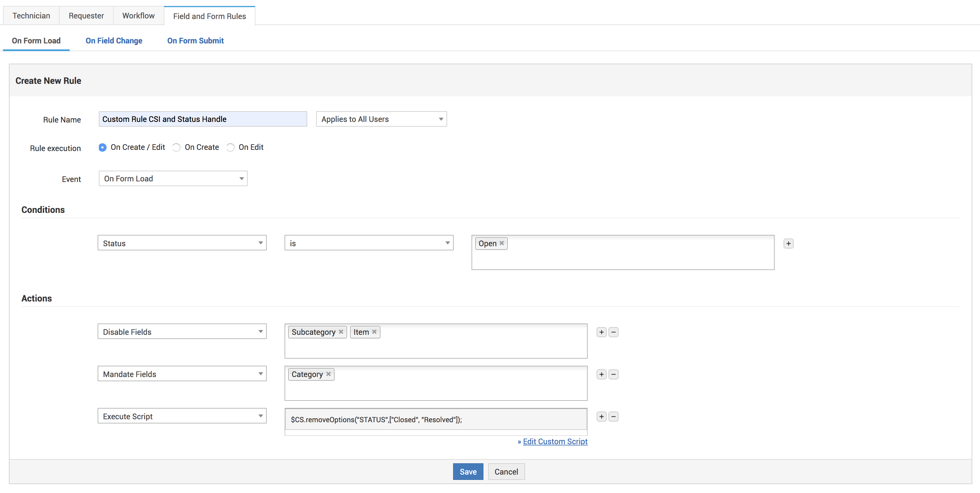
Task: Delete the Execute Script action row
Action: [613, 417]
